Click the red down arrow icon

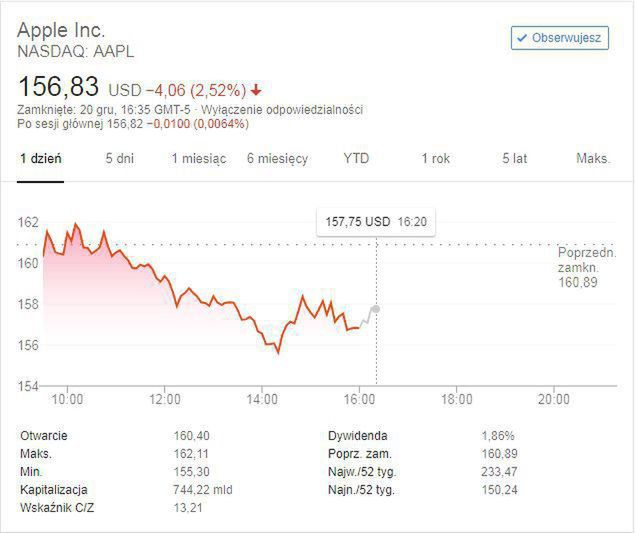click(x=257, y=88)
